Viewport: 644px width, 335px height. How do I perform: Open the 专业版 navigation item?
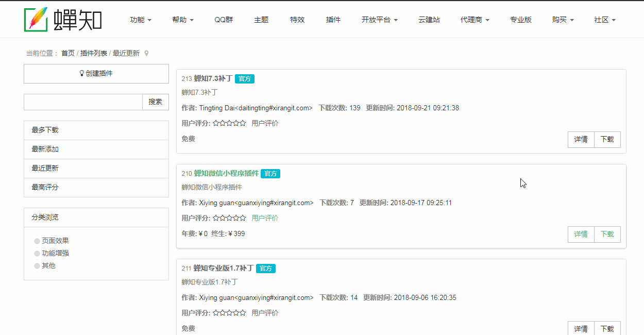point(521,20)
